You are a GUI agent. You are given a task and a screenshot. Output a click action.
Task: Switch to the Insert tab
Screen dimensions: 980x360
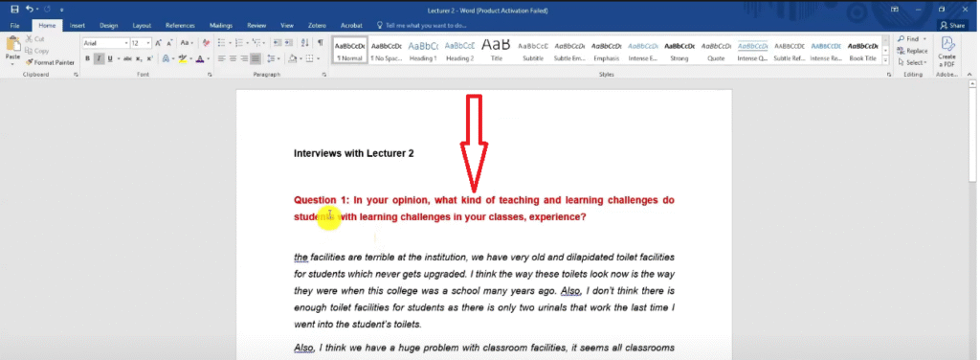(78, 26)
